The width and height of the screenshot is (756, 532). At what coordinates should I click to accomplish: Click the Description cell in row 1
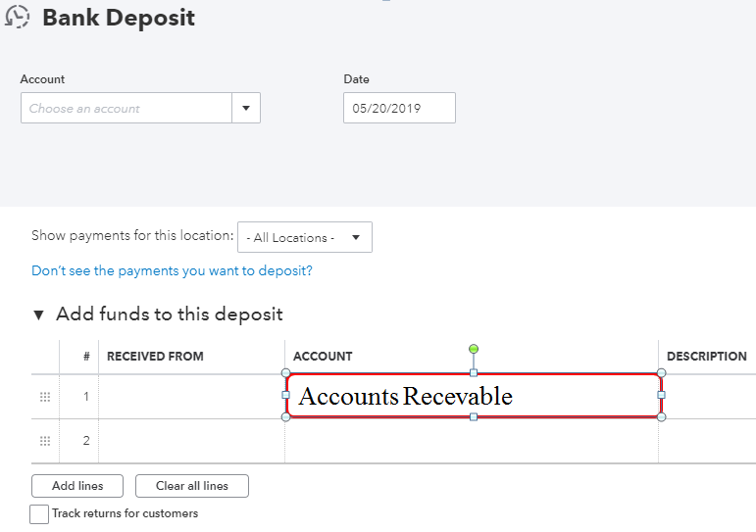pos(706,397)
